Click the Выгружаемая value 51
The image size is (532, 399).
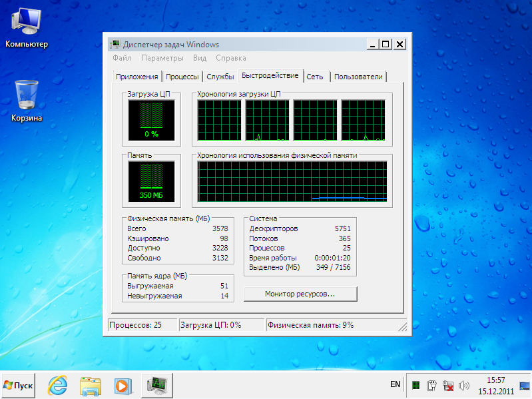click(x=224, y=286)
